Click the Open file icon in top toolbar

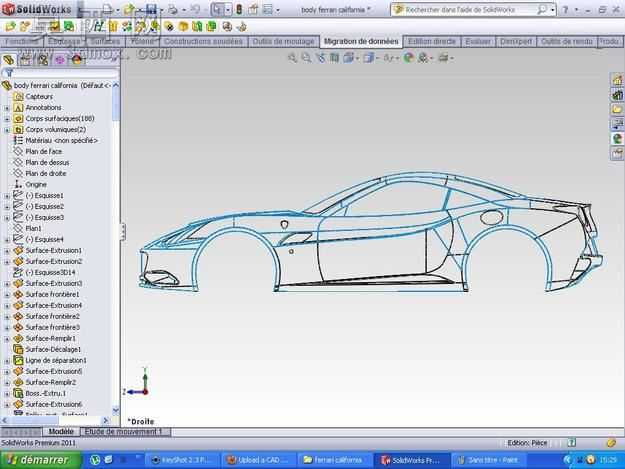(x=128, y=9)
